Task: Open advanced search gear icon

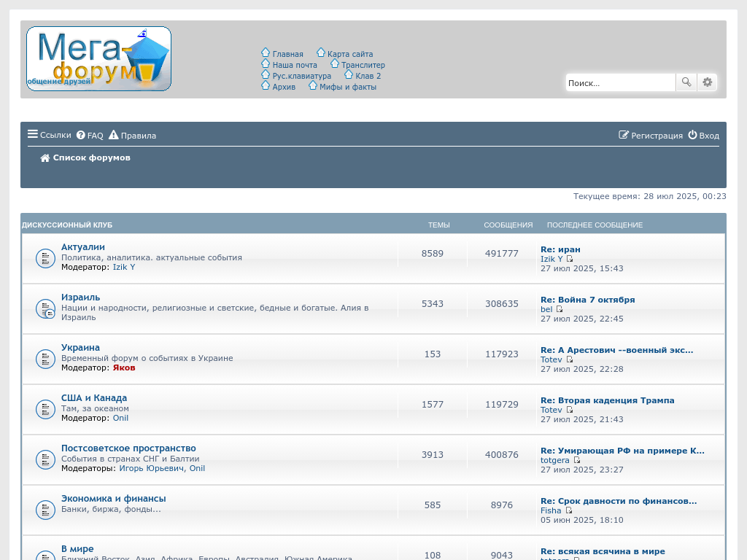Action: tap(707, 82)
